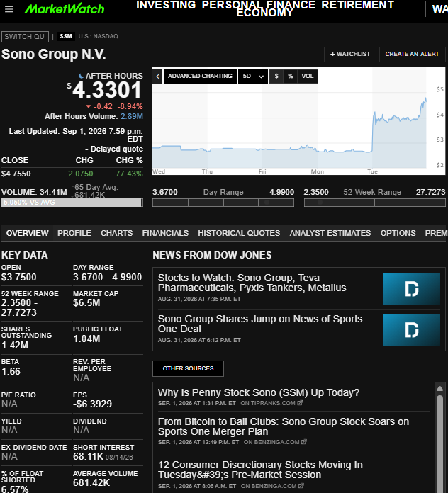Switch to FINANCIALS tab
Viewport: 448px width, 493px height.
click(165, 233)
